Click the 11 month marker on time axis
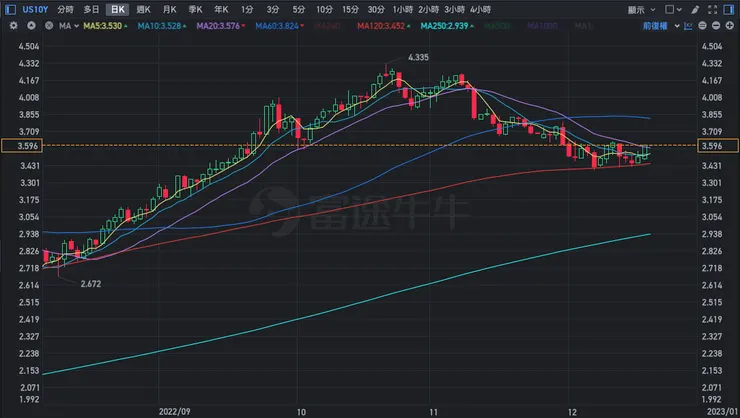The width and height of the screenshot is (740, 418). click(x=433, y=412)
